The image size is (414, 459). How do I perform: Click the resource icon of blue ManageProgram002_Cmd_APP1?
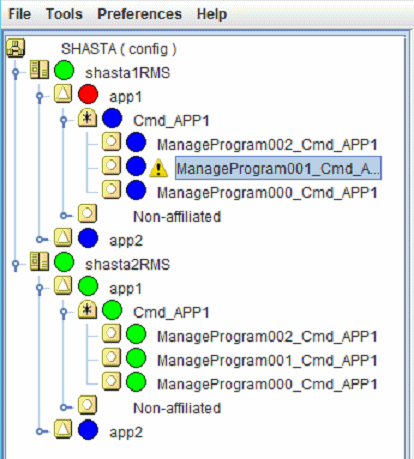click(x=111, y=142)
